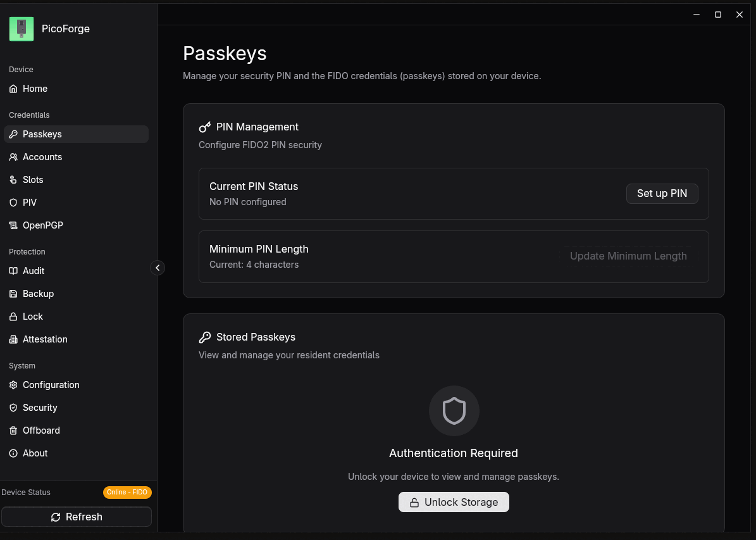This screenshot has width=756, height=540.
Task: Click the info icon beside About
Action: [13, 453]
